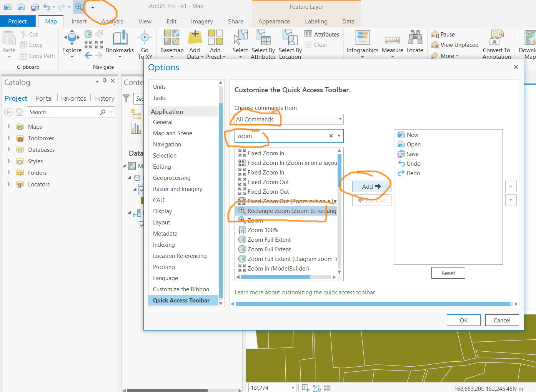The image size is (536, 392).
Task: Open the Catalog pane options menu arrow
Action: (x=97, y=81)
